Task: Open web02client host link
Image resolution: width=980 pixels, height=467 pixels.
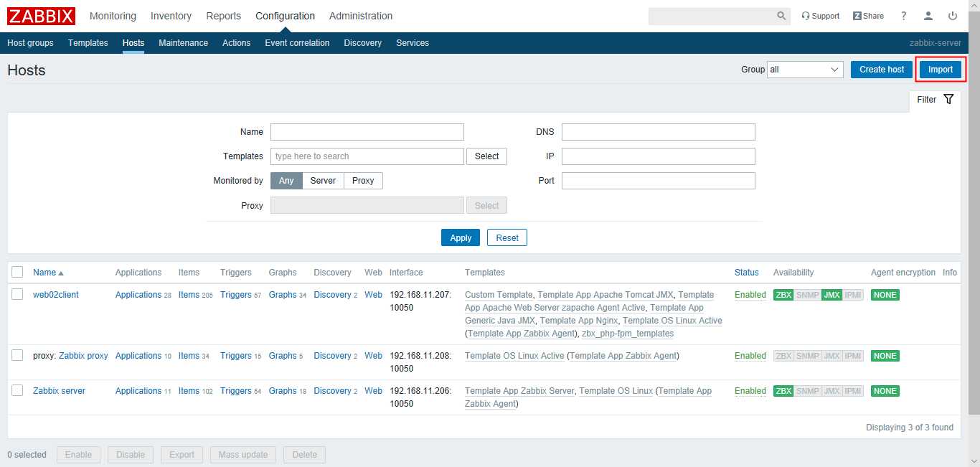Action: pyautogui.click(x=56, y=295)
